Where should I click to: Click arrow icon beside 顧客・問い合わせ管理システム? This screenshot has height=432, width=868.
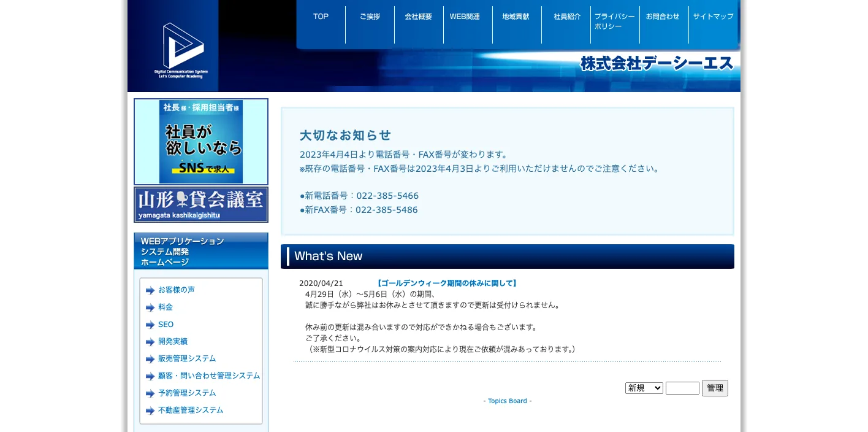[x=150, y=376]
